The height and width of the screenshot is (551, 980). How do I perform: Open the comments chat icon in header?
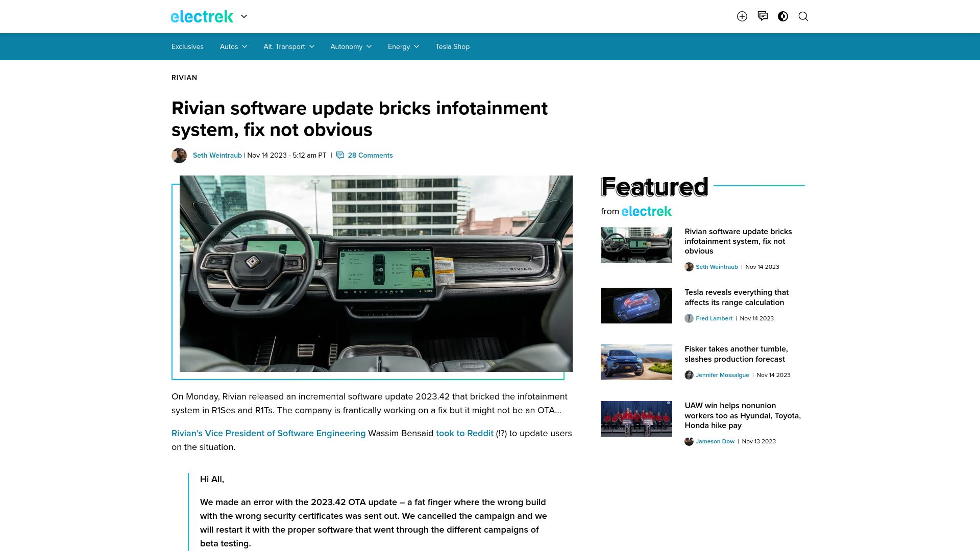(x=763, y=16)
